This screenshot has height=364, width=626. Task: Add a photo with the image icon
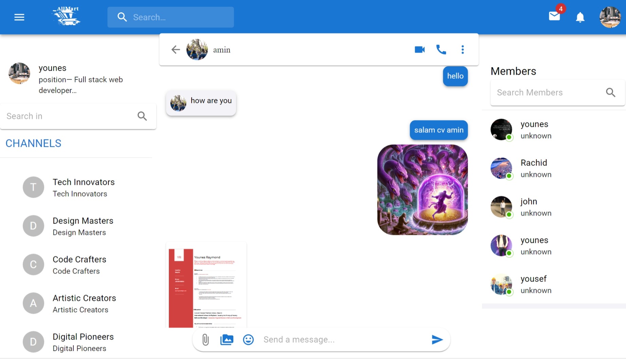[227, 340]
